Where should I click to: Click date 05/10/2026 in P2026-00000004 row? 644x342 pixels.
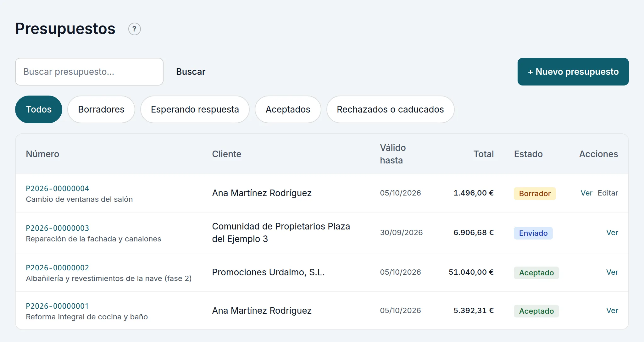coord(400,193)
